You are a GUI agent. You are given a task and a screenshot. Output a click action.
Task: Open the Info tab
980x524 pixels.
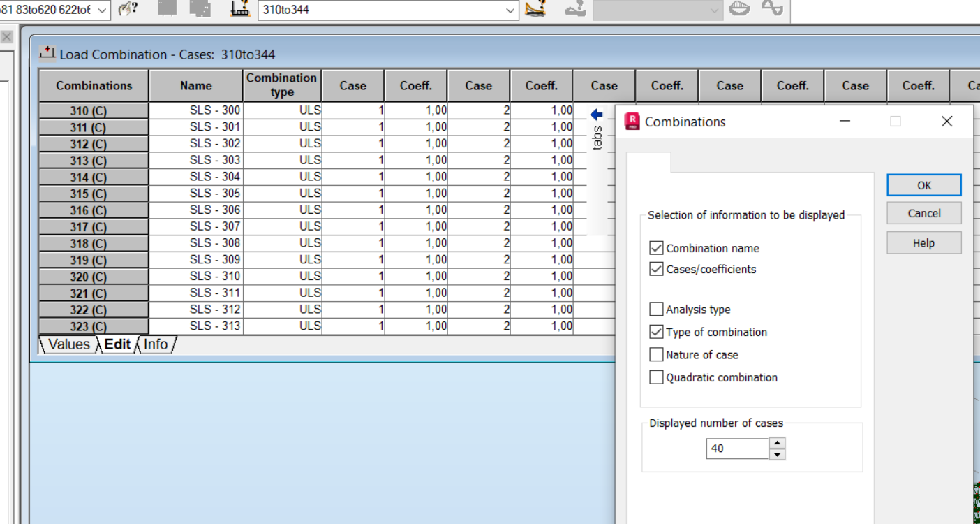pos(155,344)
